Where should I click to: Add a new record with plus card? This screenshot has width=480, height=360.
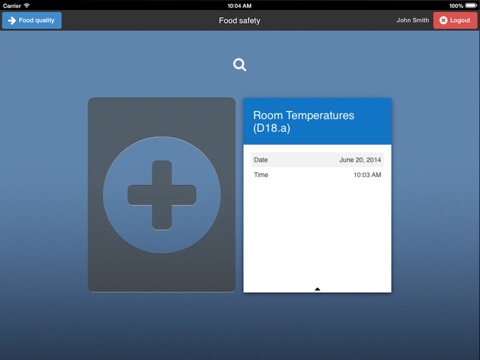162,195
